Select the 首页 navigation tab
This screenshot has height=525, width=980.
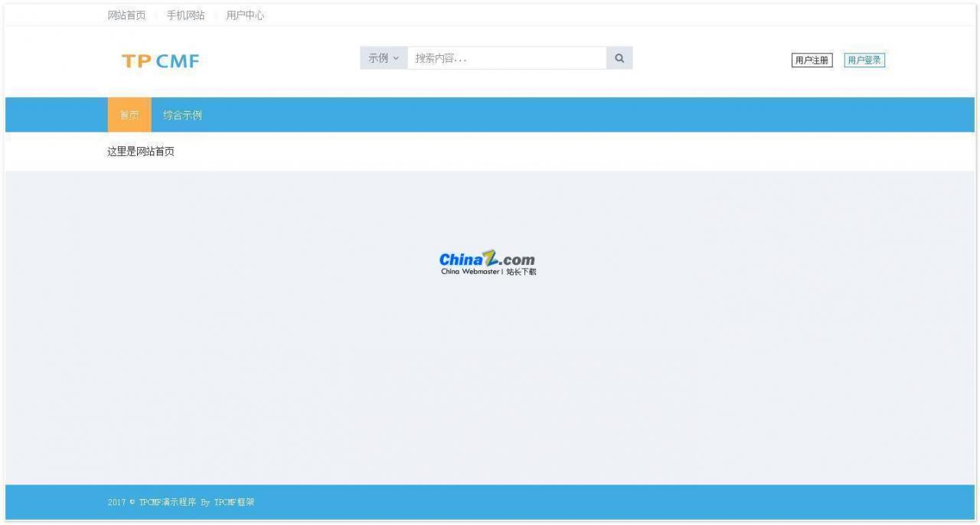point(129,115)
